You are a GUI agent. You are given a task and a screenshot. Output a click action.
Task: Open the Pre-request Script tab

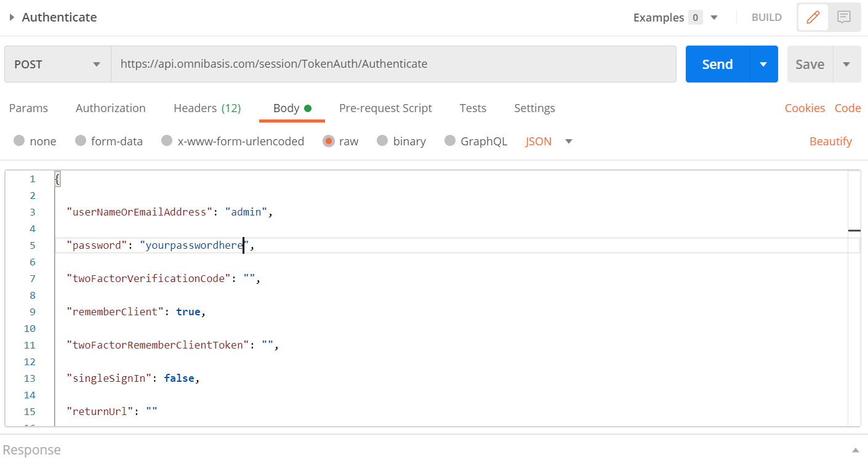point(385,108)
